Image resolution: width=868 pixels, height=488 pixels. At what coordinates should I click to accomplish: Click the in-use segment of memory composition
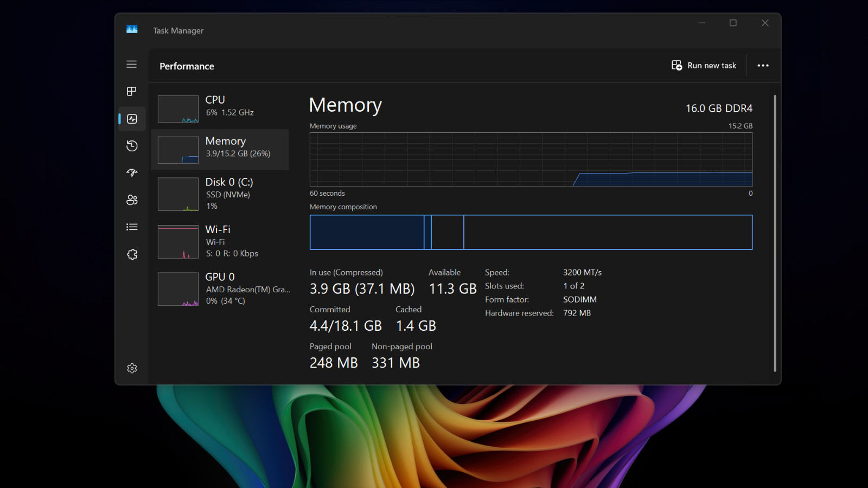coord(367,232)
